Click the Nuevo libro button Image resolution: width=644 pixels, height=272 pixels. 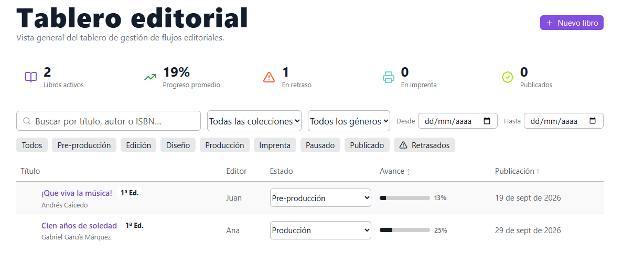point(572,23)
